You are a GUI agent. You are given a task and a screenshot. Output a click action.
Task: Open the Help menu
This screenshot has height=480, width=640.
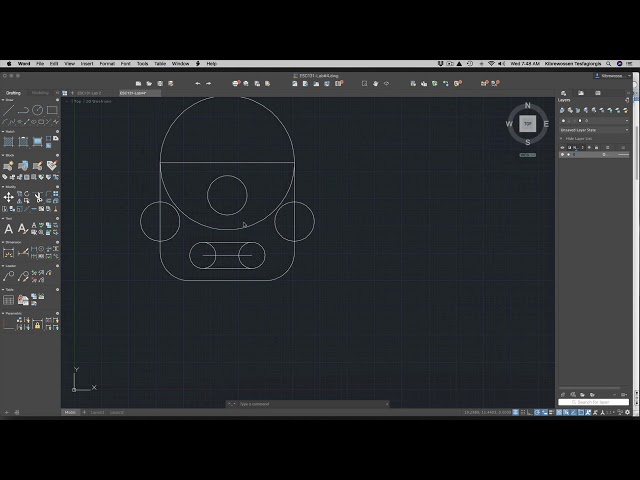[211, 64]
